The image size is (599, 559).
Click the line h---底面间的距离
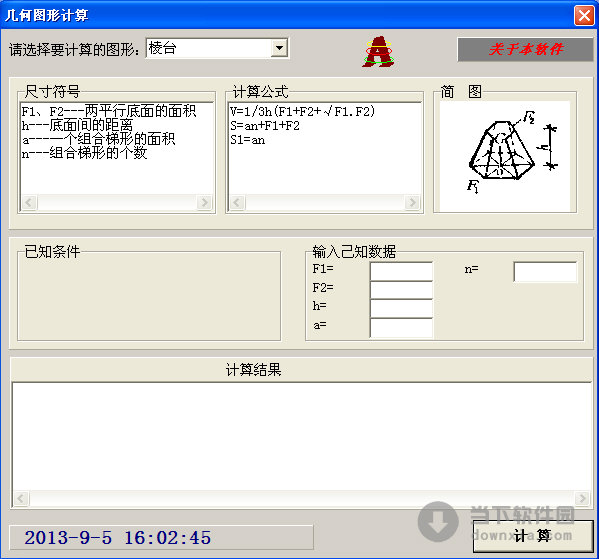pos(77,125)
